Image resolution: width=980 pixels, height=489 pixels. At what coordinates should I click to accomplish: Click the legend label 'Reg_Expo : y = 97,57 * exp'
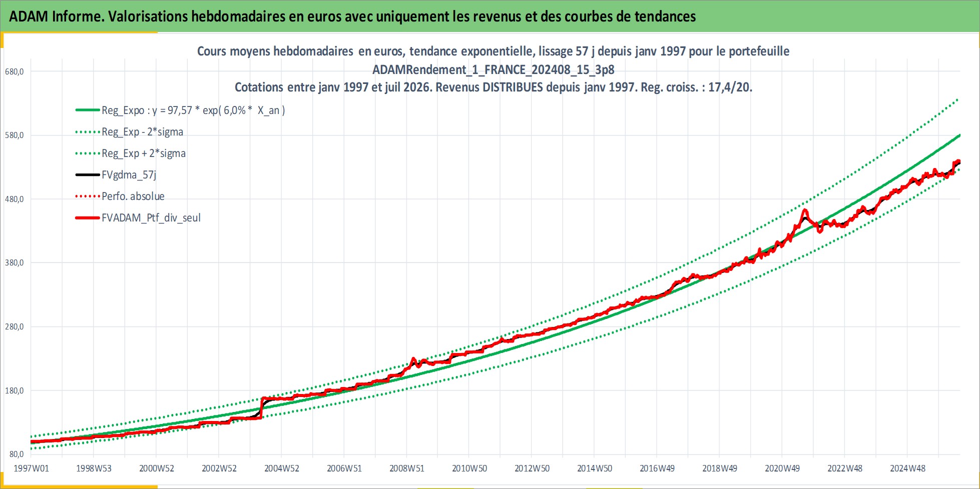click(x=193, y=110)
